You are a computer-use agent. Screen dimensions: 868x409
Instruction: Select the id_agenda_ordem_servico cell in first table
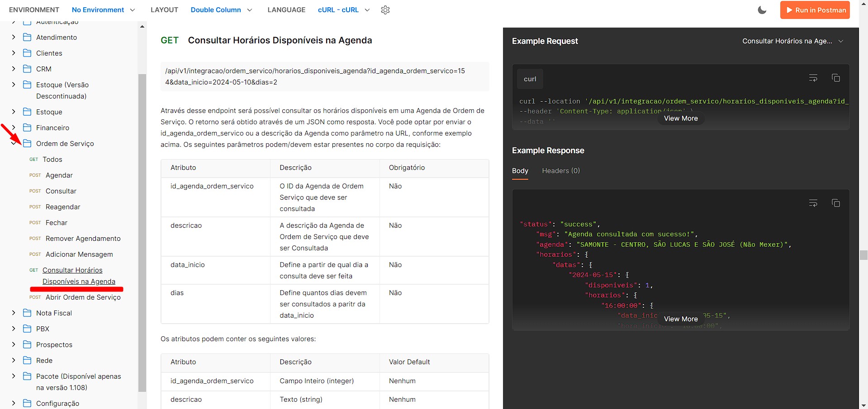tap(215, 197)
